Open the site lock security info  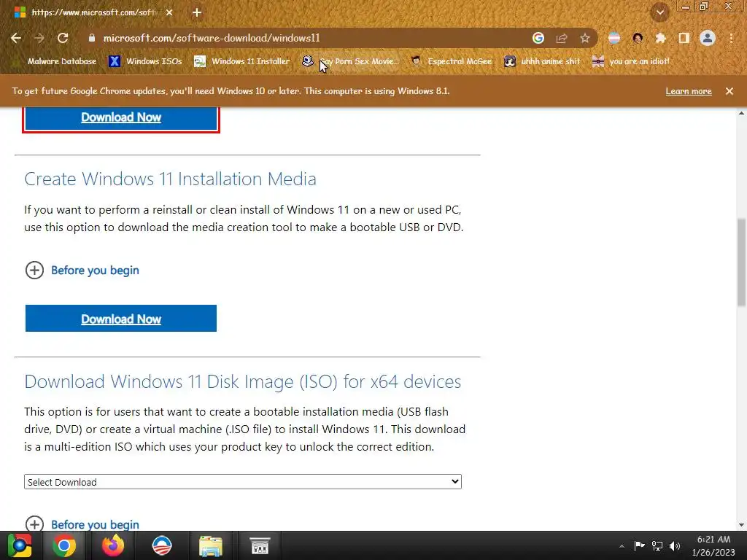pyautogui.click(x=92, y=38)
